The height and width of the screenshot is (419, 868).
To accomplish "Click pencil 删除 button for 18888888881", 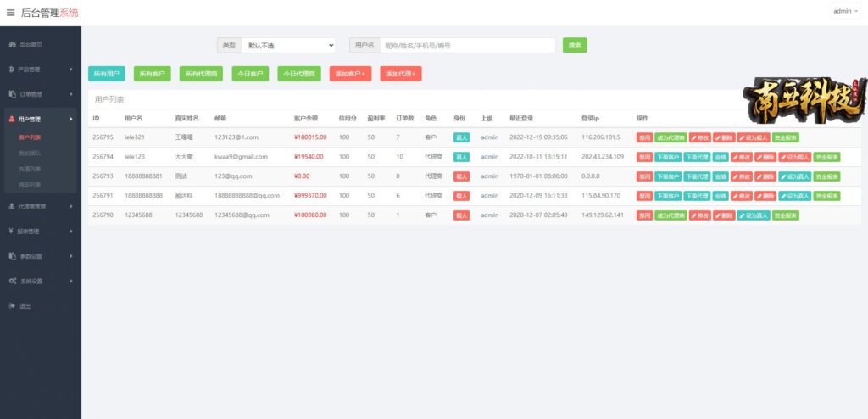I will coord(765,176).
